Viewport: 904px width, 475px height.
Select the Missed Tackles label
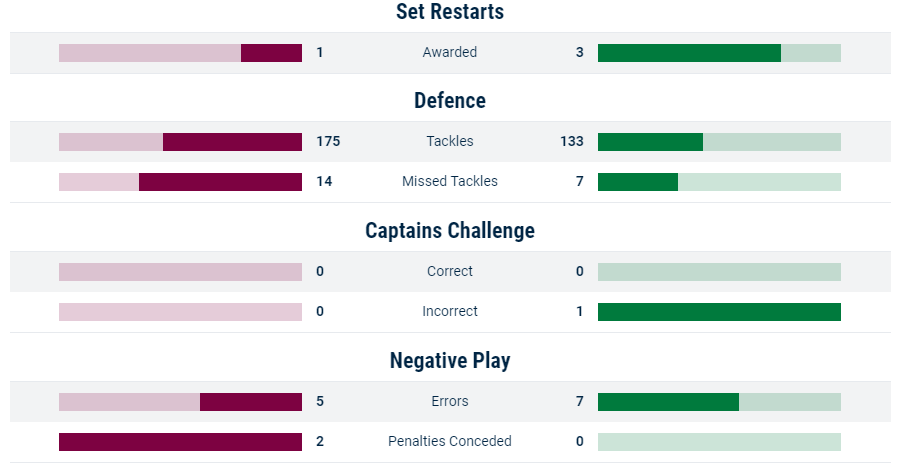point(450,182)
